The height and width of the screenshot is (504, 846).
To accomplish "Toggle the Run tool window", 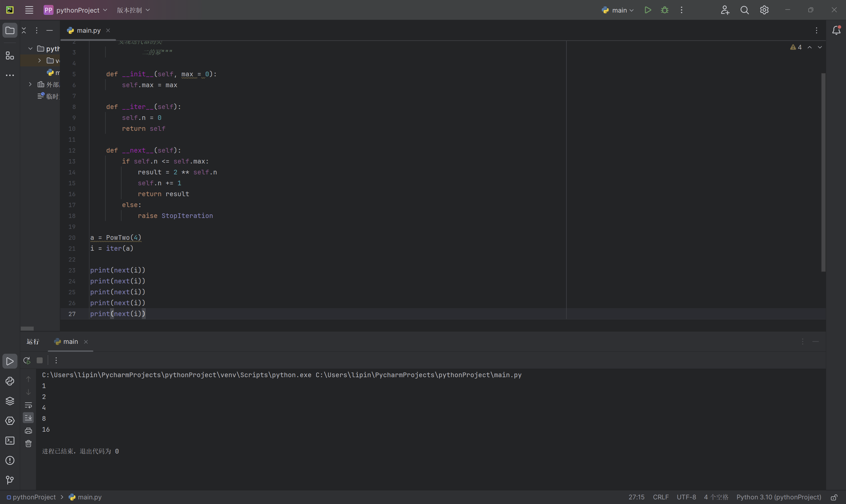I will pos(10,361).
